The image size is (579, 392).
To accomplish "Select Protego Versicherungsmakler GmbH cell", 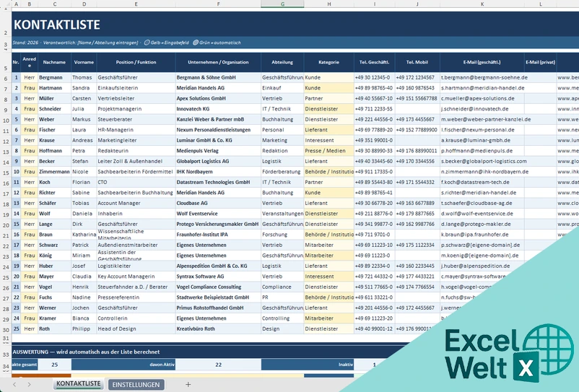I will (218, 224).
